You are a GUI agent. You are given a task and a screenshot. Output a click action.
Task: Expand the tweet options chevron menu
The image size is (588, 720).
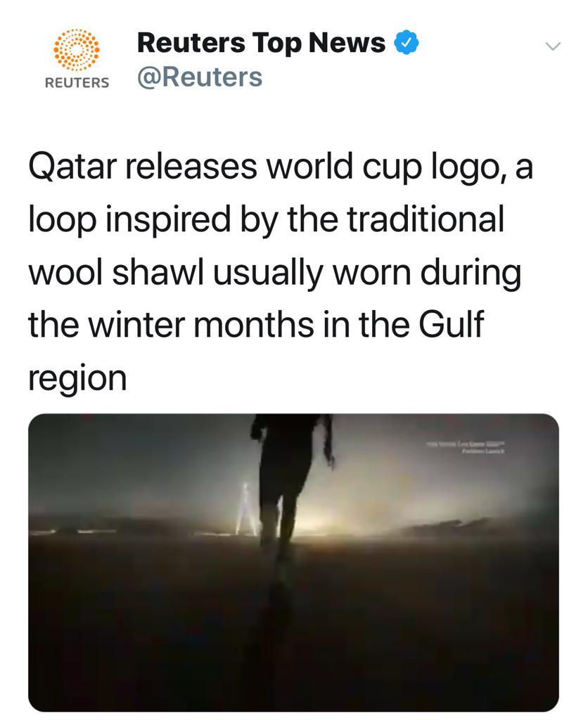(x=553, y=46)
